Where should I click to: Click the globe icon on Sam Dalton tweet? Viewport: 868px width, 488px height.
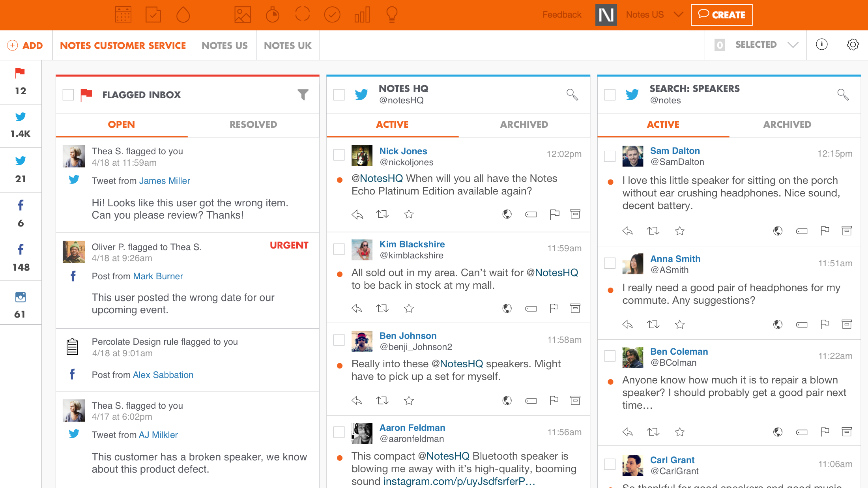(778, 231)
